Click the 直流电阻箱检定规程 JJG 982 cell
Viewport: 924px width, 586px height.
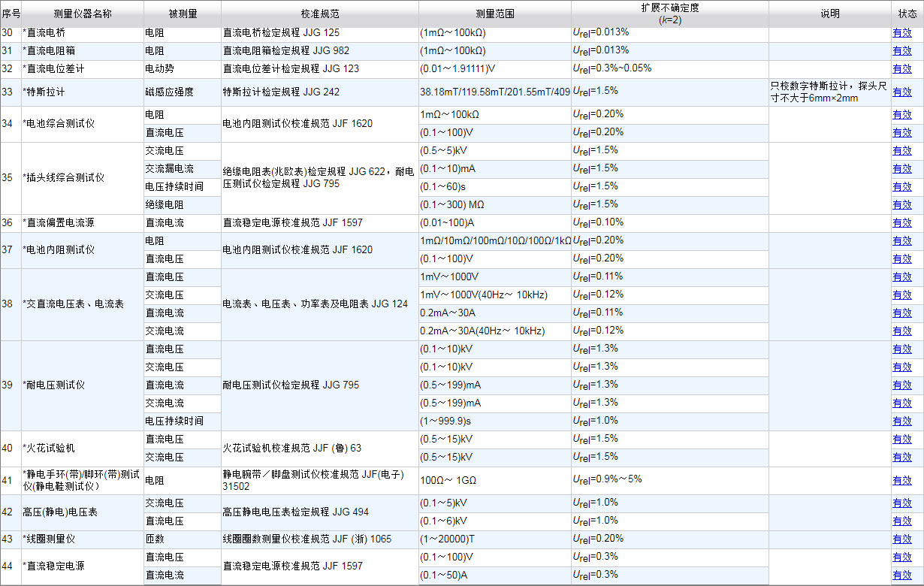pyautogui.click(x=319, y=51)
